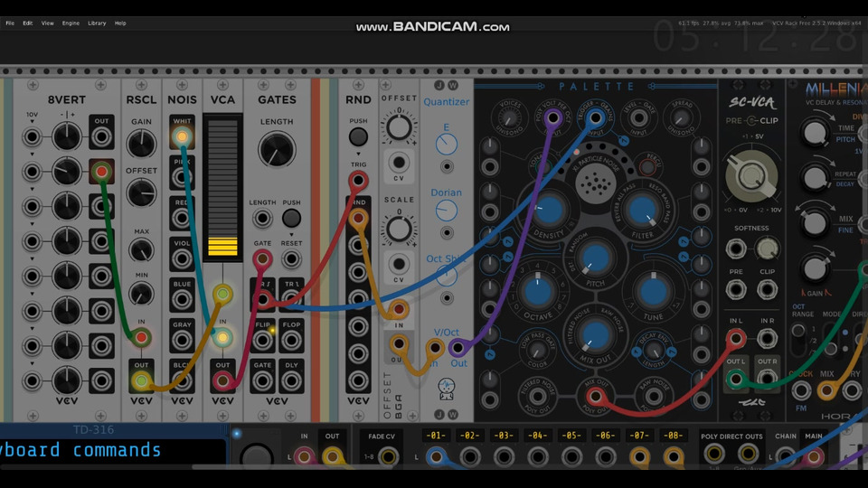Open the Library menu
Screen dimensions: 868x488
pos(97,23)
